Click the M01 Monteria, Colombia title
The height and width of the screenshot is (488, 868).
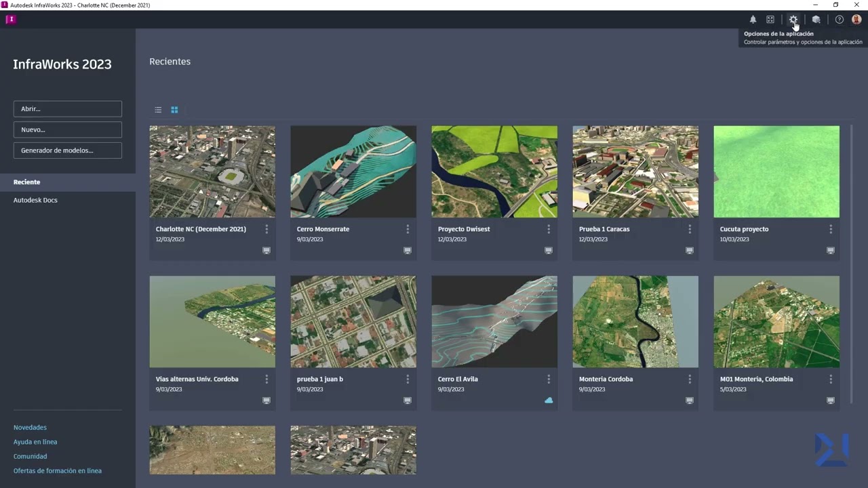pos(756,380)
